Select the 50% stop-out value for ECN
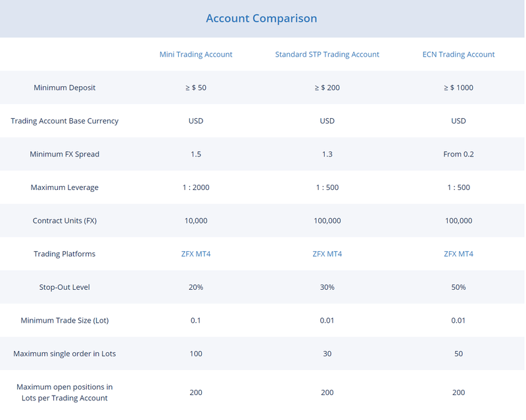This screenshot has width=526, height=420. [458, 287]
